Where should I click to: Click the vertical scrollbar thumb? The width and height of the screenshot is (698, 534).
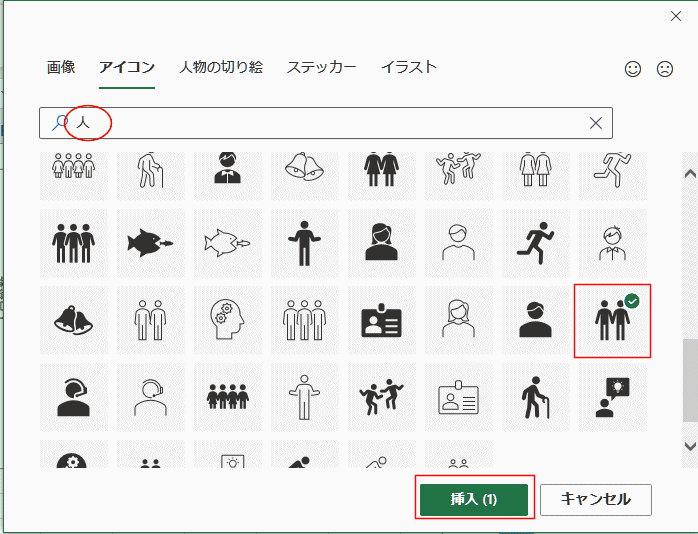pyautogui.click(x=690, y=380)
